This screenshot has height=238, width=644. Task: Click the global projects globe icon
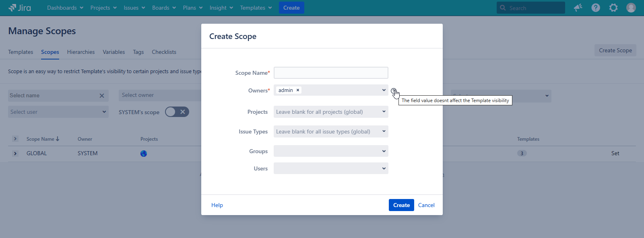(x=144, y=154)
